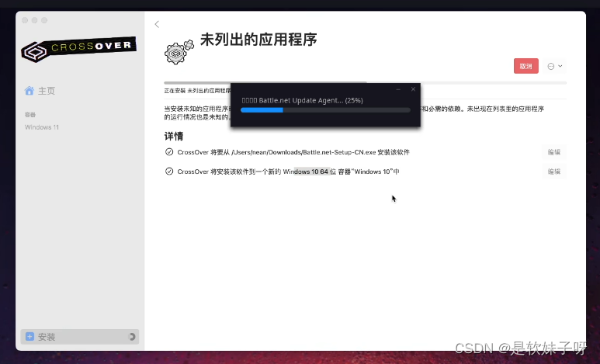This screenshot has width=600, height=364.
Task: Edit the installer source file row
Action: pos(553,152)
